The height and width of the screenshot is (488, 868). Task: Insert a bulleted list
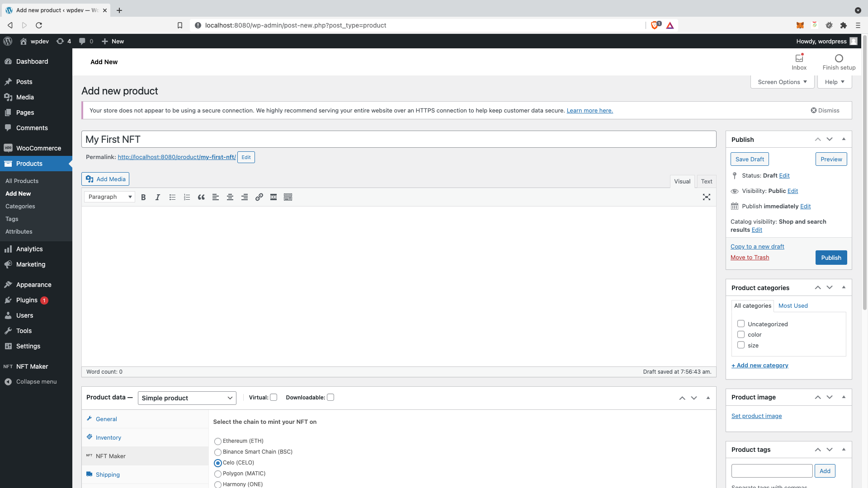[172, 197]
